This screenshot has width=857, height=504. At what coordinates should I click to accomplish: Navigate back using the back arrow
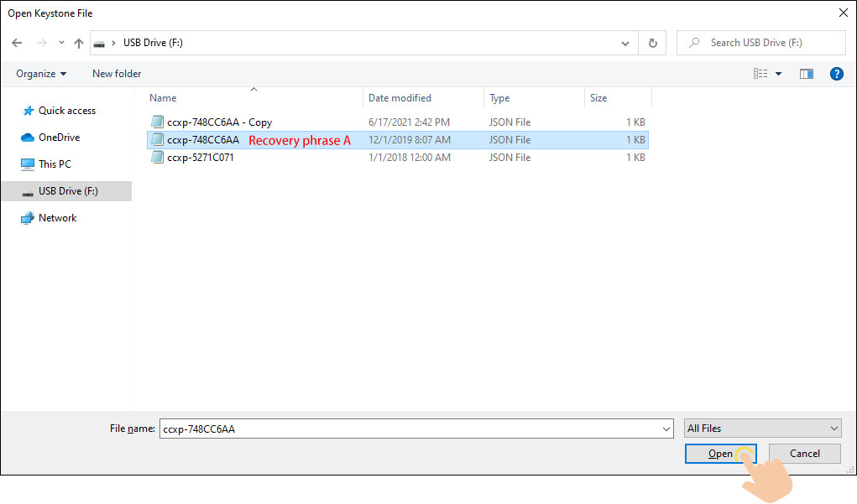click(17, 43)
